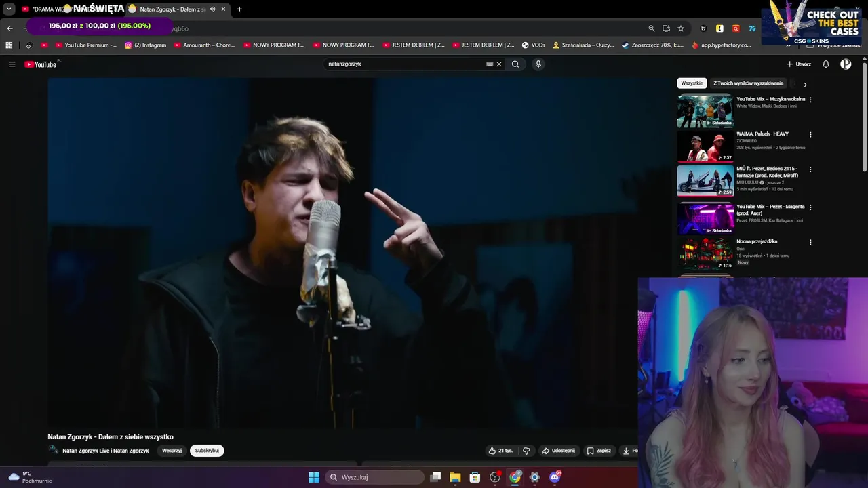Open Natan Zgorzyk Live i Natan Zgorzyk channel link
This screenshot has height=488, width=868.
pyautogui.click(x=106, y=451)
